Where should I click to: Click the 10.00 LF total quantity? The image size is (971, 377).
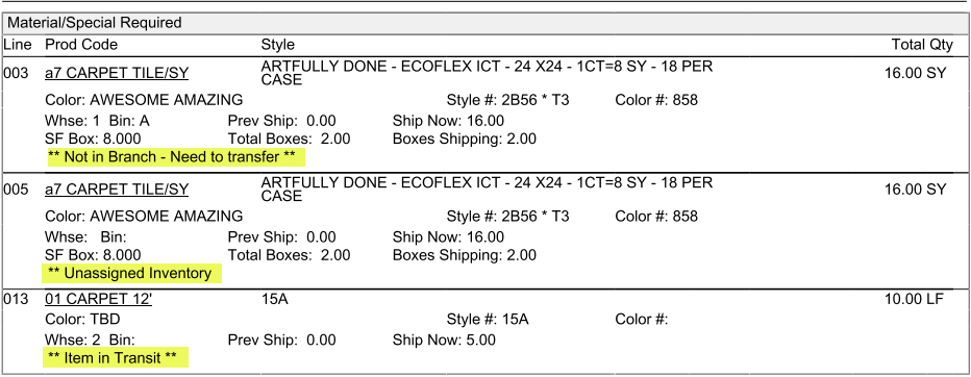[x=915, y=300]
